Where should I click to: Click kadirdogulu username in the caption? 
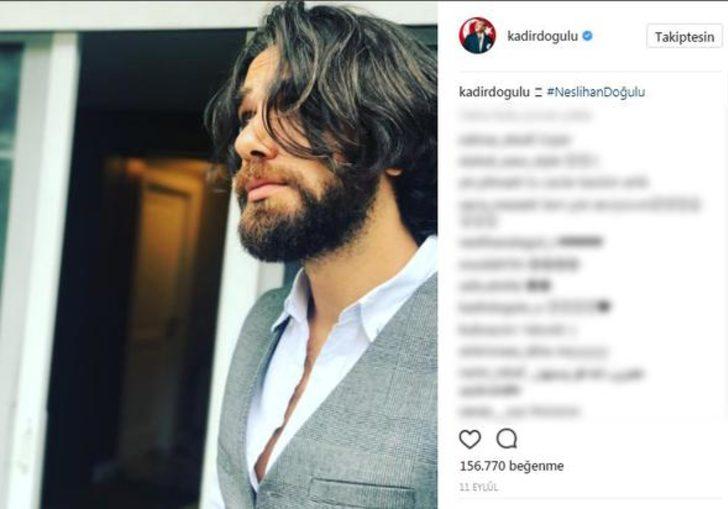494,92
